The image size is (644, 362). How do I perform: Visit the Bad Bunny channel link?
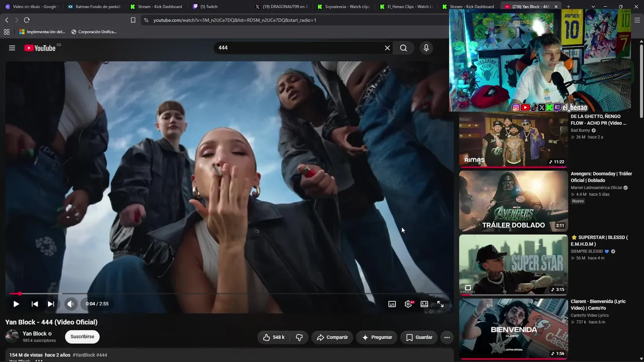pyautogui.click(x=580, y=130)
